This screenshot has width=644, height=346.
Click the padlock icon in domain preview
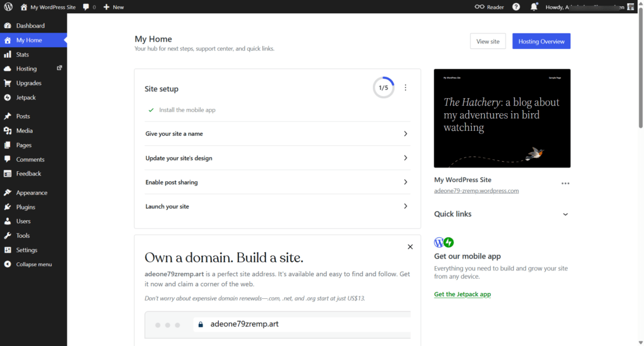click(201, 324)
